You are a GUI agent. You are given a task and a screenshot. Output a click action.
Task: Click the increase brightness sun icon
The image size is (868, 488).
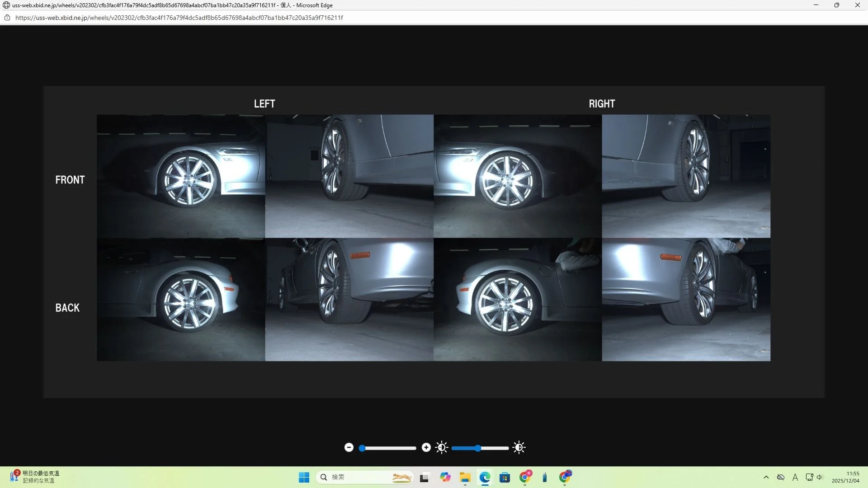pyautogui.click(x=519, y=447)
